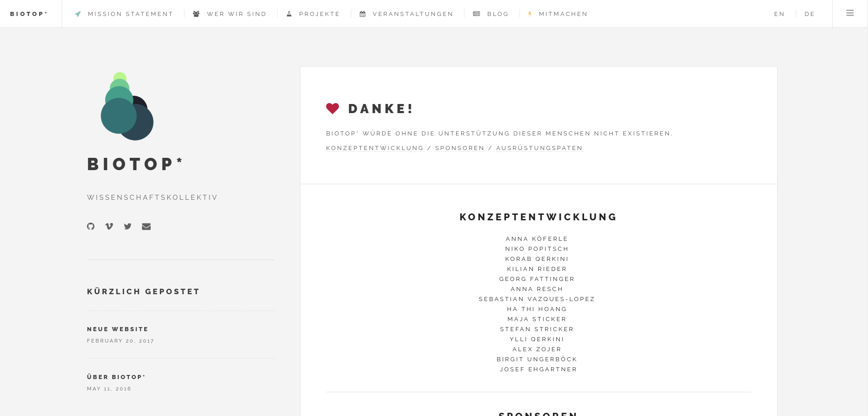Open the Neue Website post
The width and height of the screenshot is (868, 416).
tap(118, 329)
